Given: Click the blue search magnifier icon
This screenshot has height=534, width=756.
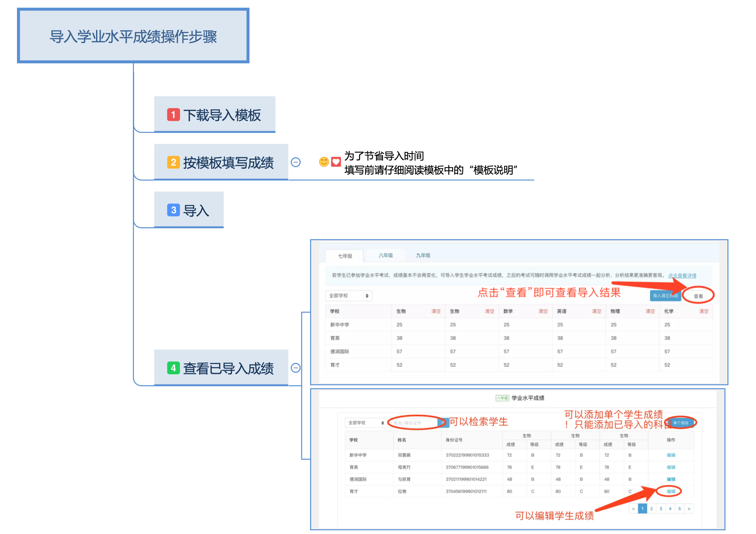Looking at the screenshot, I should tap(442, 423).
